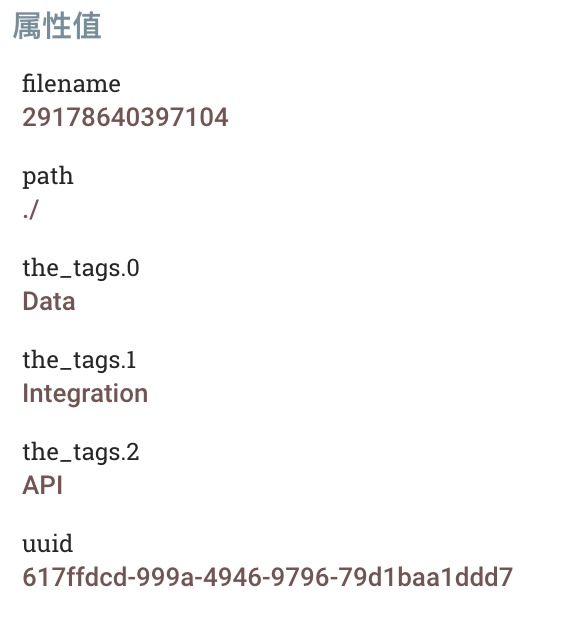Viewport: 576px width, 620px height.
Task: Select the filename property label
Action: pyautogui.click(x=71, y=83)
